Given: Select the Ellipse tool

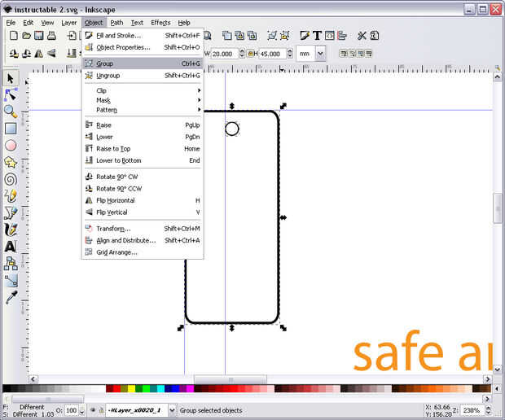Looking at the screenshot, I should 11,146.
